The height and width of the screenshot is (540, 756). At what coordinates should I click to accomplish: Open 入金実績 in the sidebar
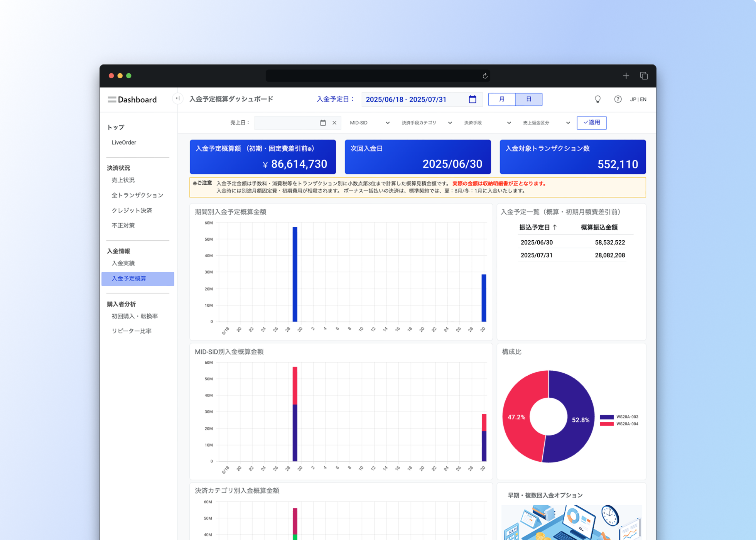coord(123,263)
